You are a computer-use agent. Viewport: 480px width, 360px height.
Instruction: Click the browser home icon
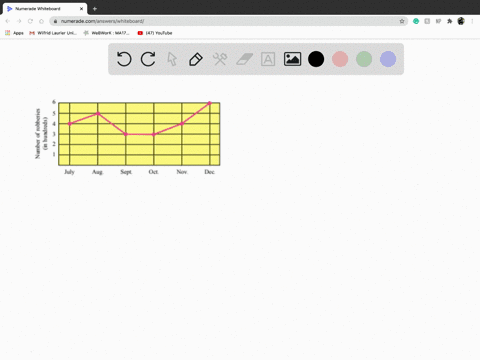(41, 21)
